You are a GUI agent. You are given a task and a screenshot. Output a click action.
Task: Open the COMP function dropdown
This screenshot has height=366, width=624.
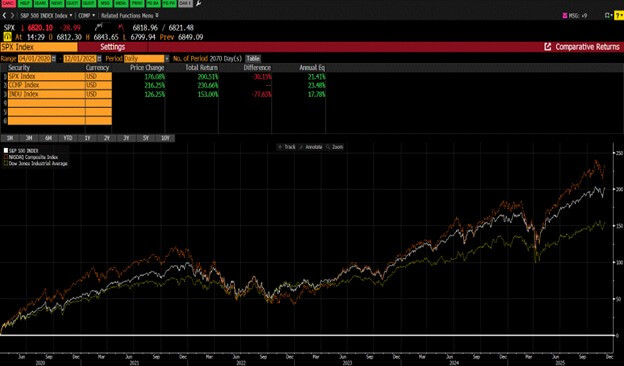[86, 16]
